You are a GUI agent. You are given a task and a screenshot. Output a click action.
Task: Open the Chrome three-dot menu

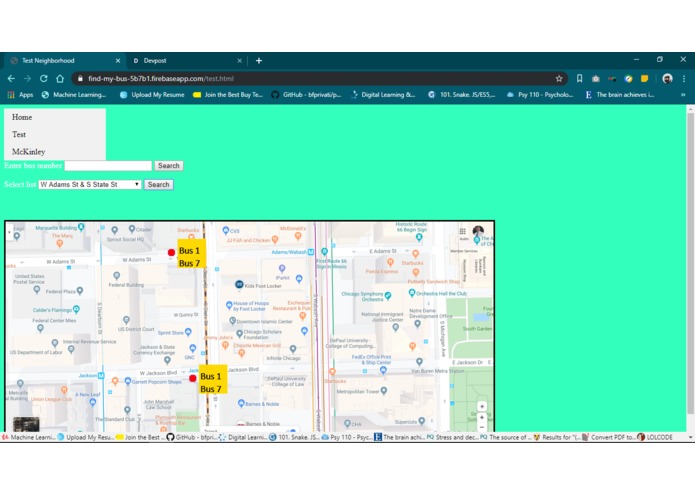(x=684, y=78)
